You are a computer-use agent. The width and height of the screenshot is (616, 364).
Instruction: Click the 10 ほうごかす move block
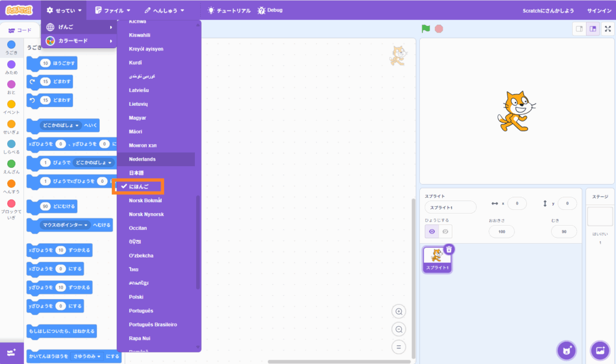coord(52,63)
